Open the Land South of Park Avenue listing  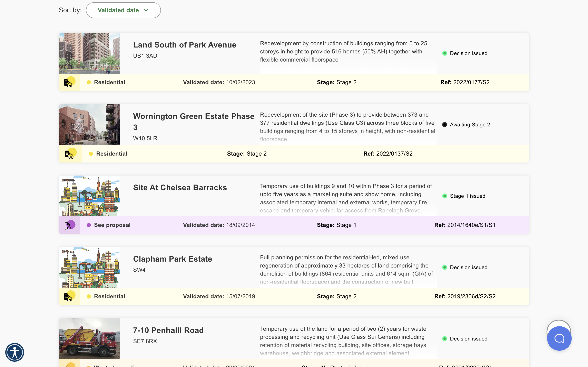(184, 45)
